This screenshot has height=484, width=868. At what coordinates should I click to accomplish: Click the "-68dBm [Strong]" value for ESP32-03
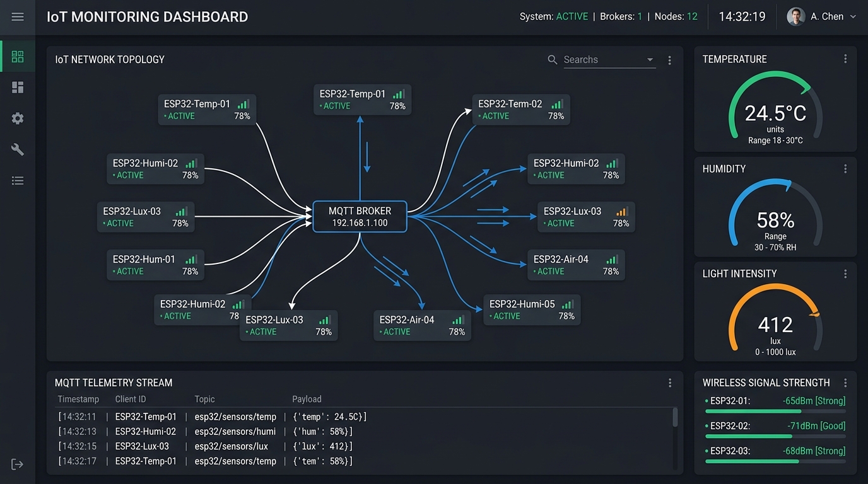point(814,451)
